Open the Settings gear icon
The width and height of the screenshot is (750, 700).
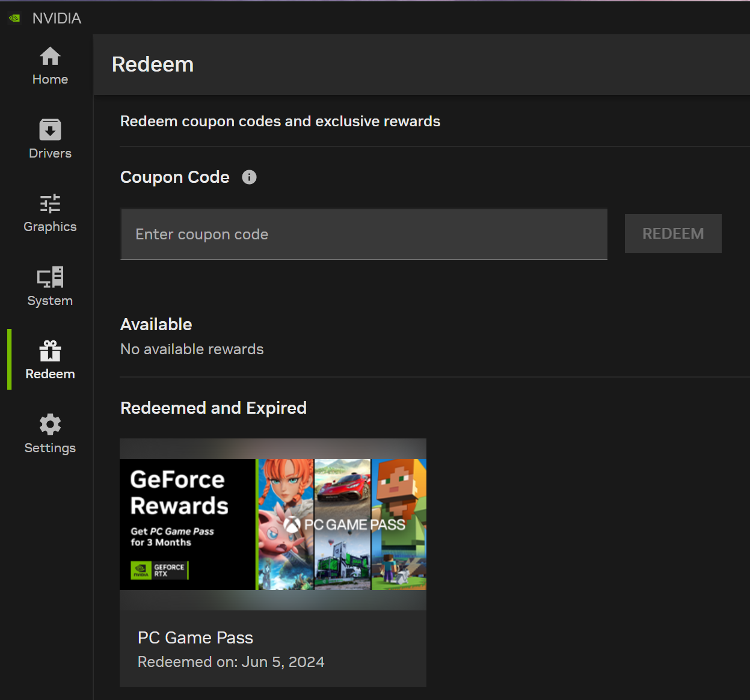pos(50,425)
